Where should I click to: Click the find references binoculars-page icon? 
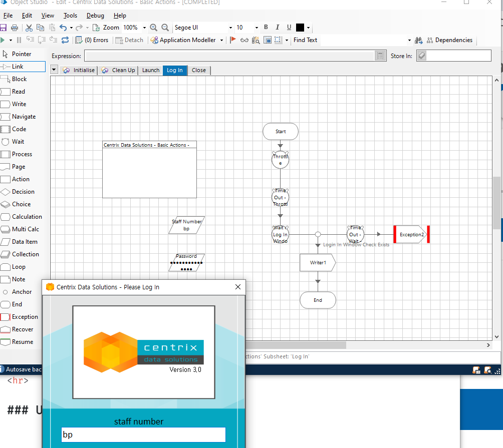point(256,40)
